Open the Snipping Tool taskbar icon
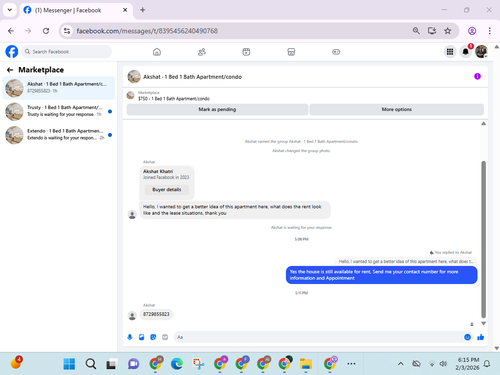 click(198, 364)
